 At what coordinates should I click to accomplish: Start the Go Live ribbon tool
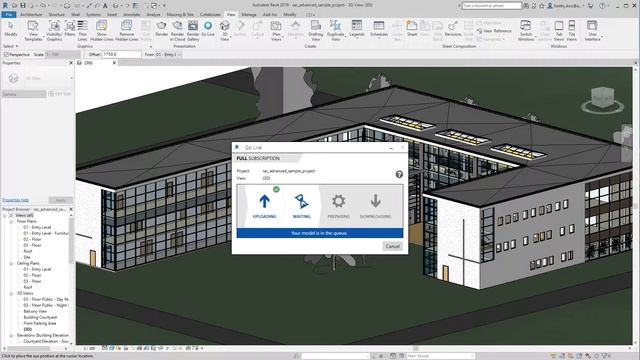(208, 29)
